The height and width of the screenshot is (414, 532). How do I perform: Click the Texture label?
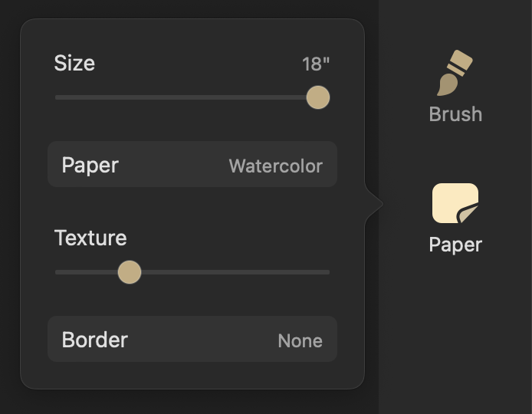coord(90,238)
